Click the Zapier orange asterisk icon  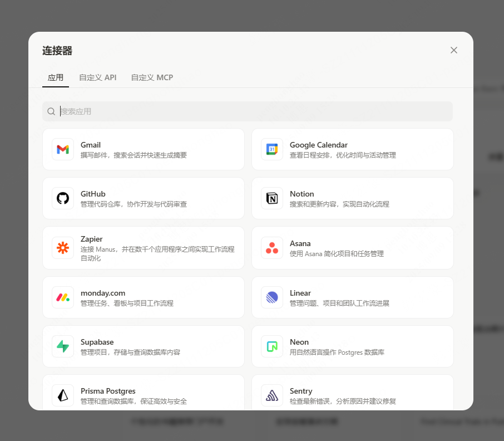63,248
